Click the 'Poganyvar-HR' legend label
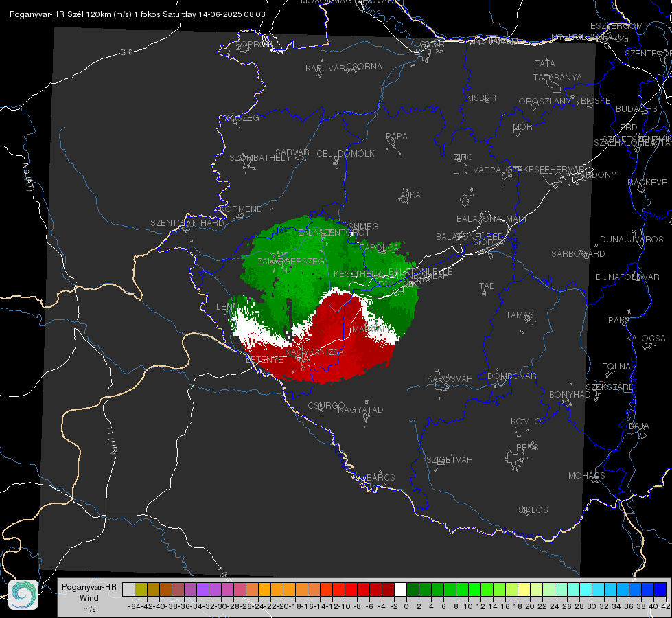Image resolution: width=672 pixels, height=618 pixels. [x=89, y=587]
